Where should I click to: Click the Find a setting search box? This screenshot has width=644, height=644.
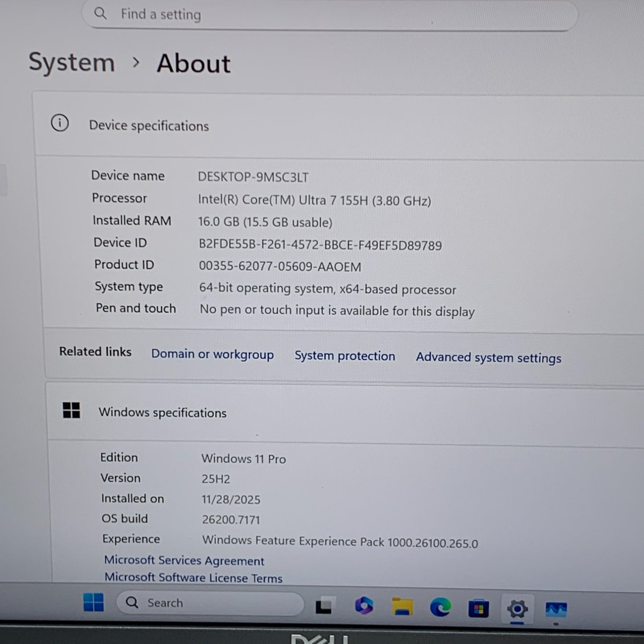click(330, 15)
